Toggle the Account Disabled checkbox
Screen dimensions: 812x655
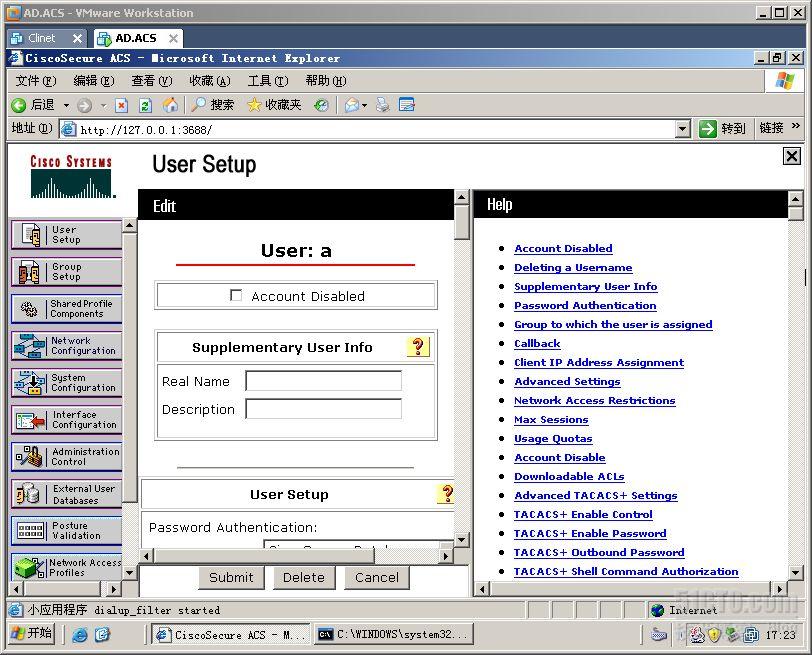point(236,295)
